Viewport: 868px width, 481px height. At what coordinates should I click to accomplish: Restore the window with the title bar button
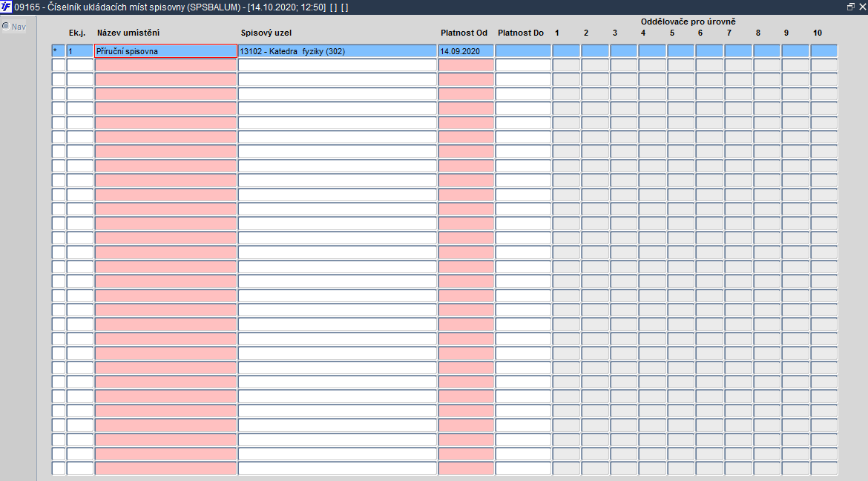coord(851,7)
